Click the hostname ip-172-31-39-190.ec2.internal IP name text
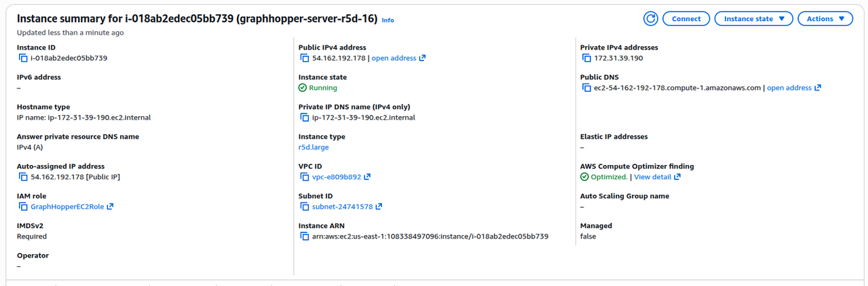868x286 pixels. (83, 118)
